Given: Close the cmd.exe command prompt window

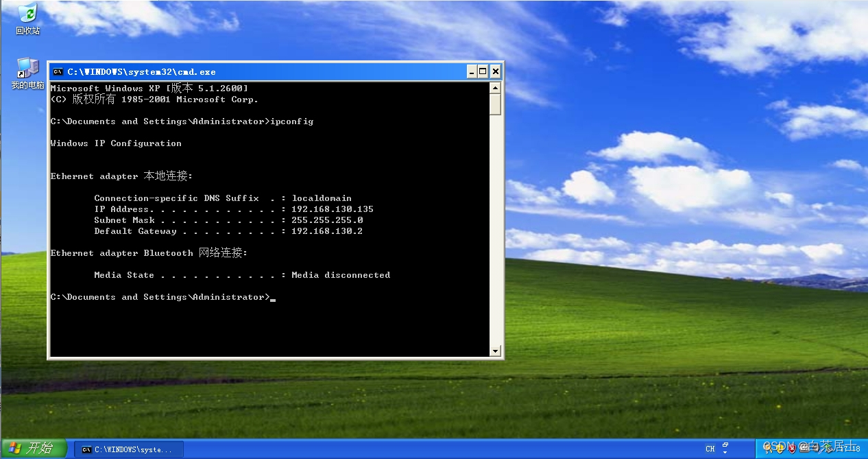Looking at the screenshot, I should tap(495, 71).
